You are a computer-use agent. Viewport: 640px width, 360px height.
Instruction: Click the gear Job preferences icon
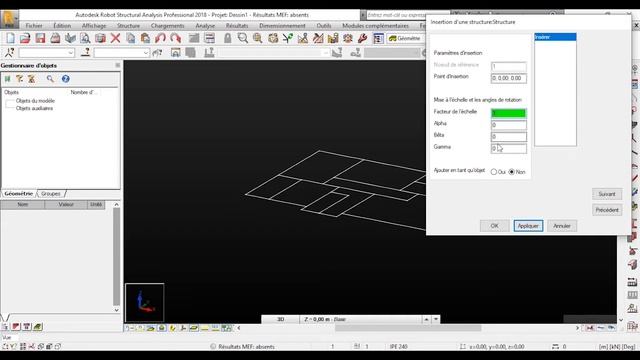[347, 38]
